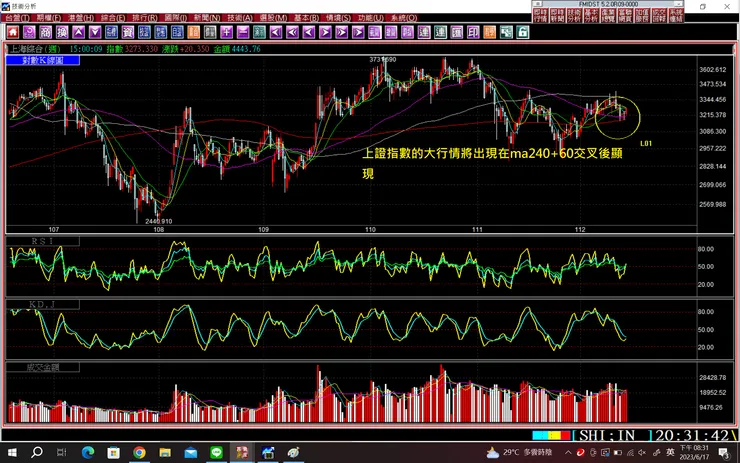Expand the FMIDST bar dropdown arrow
The image size is (740, 463).
[x=678, y=4]
